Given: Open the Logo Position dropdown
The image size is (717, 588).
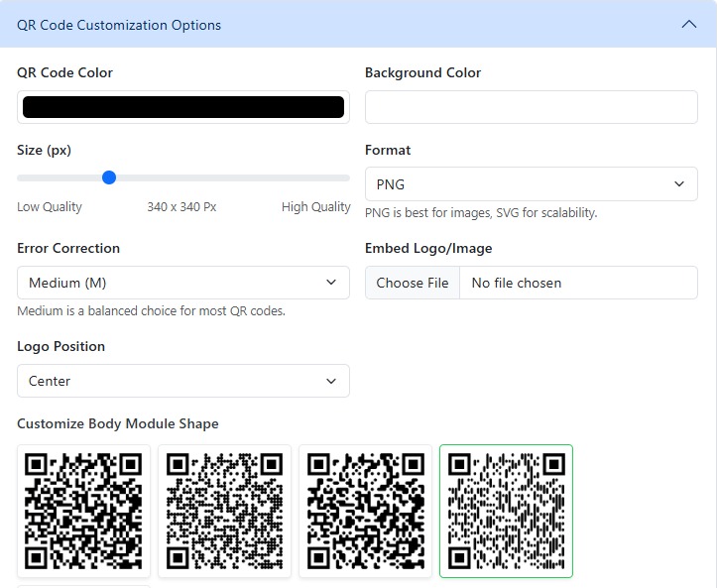Looking at the screenshot, I should click(x=183, y=381).
